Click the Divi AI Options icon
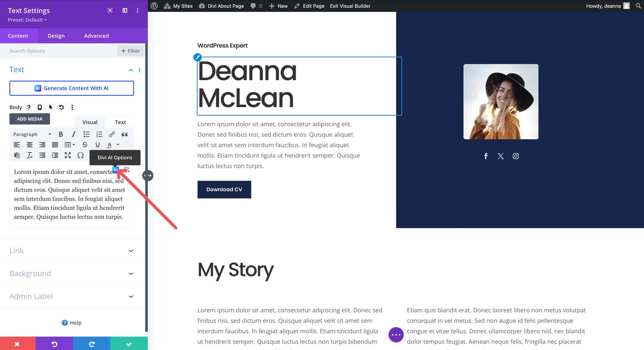This screenshot has height=350, width=644. pyautogui.click(x=115, y=170)
